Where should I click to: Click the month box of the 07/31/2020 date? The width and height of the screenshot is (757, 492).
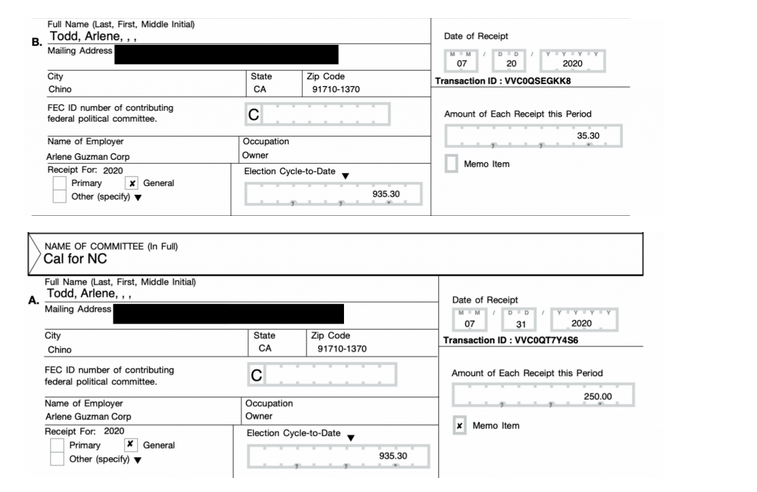(469, 320)
